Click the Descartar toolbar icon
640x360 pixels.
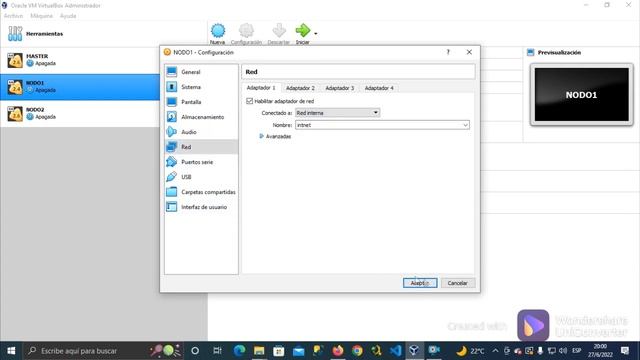[279, 31]
